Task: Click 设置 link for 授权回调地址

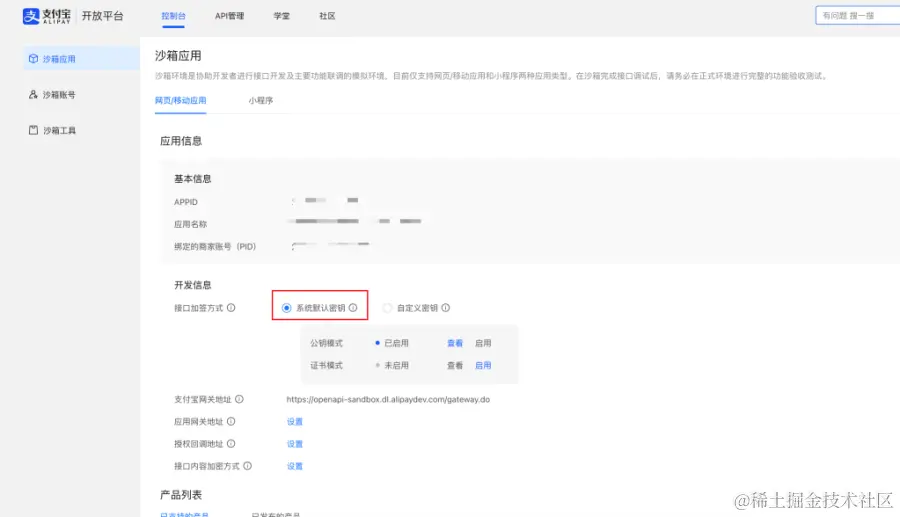Action: pyautogui.click(x=294, y=444)
